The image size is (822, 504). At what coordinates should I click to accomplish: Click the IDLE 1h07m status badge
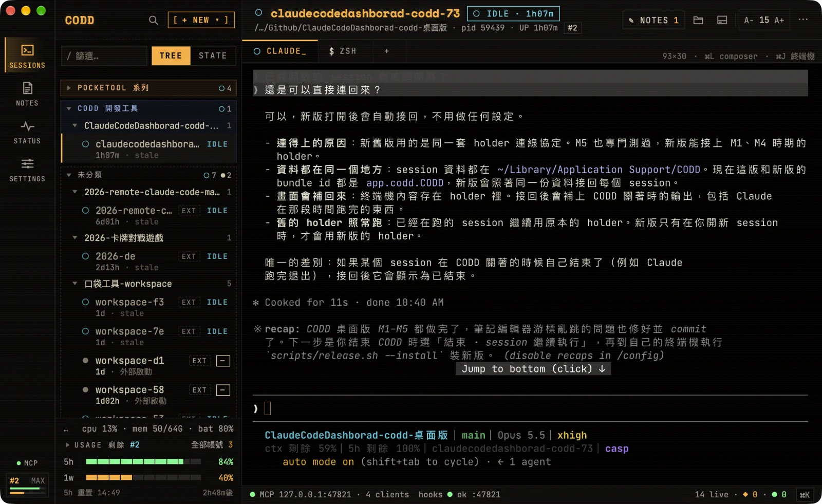(513, 14)
